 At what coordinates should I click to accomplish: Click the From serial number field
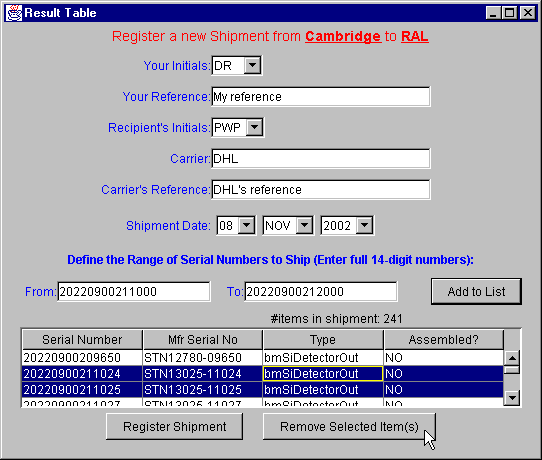(134, 292)
